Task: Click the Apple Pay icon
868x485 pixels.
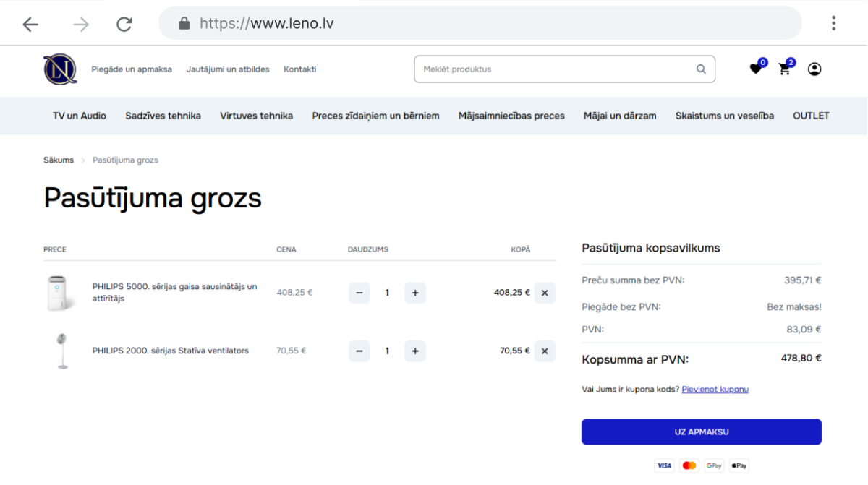Action: point(739,465)
